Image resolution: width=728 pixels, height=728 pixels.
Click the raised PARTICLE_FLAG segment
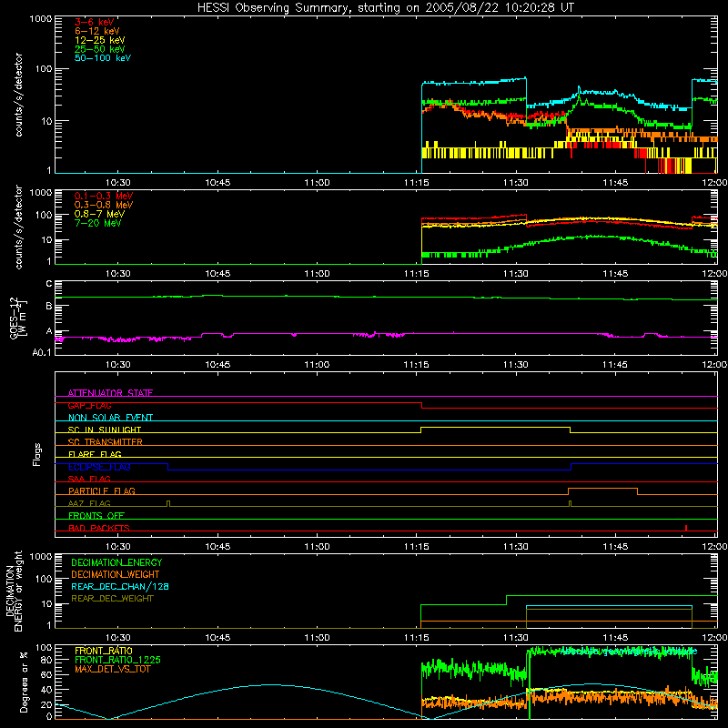click(602, 489)
